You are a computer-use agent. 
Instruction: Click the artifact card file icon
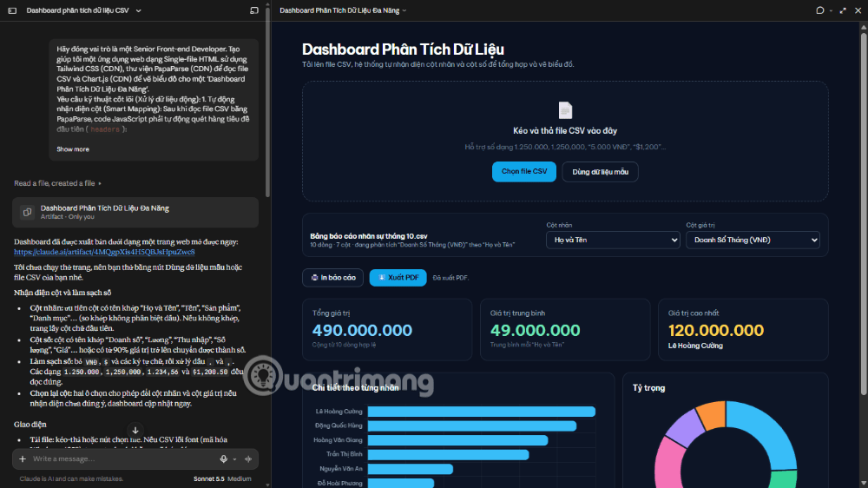click(27, 212)
